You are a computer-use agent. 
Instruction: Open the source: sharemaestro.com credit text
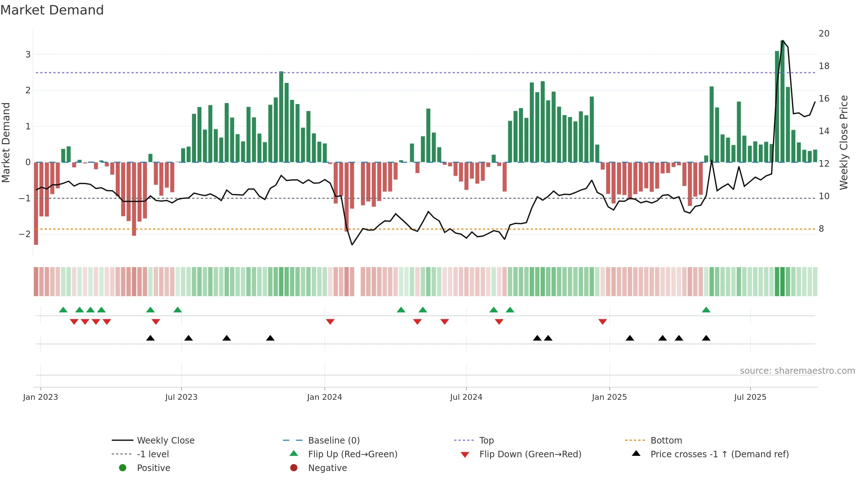(x=797, y=371)
